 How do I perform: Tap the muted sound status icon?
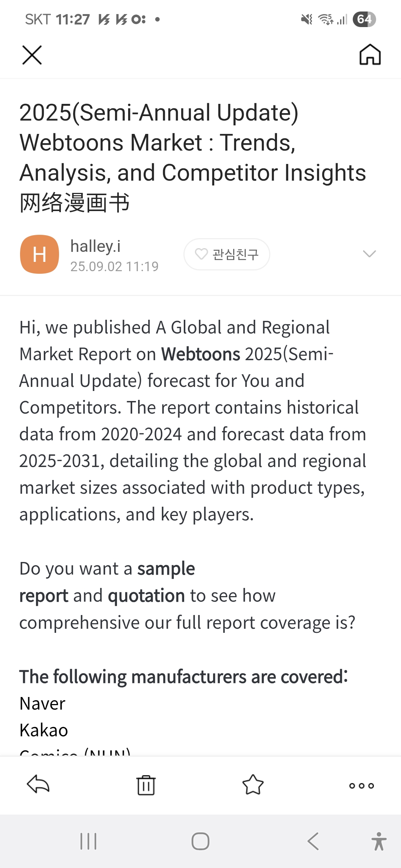point(307,19)
